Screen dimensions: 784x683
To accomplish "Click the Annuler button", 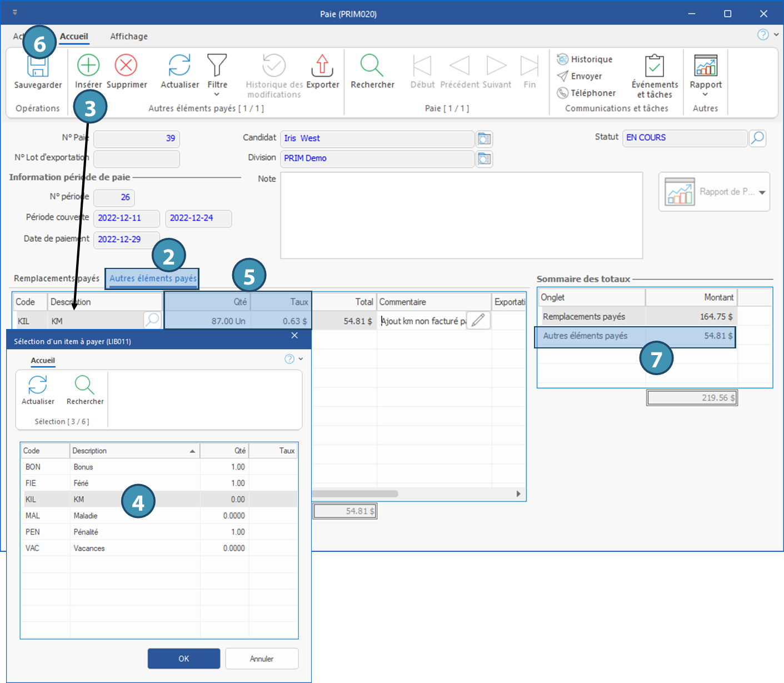I will 262,659.
